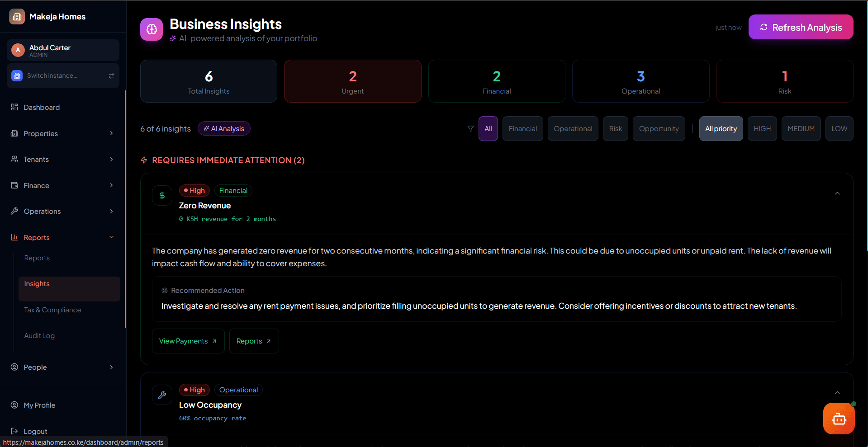The width and height of the screenshot is (868, 447).
Task: Click the sparkle icon beside AI-powered analysis subtitle
Action: tap(173, 38)
